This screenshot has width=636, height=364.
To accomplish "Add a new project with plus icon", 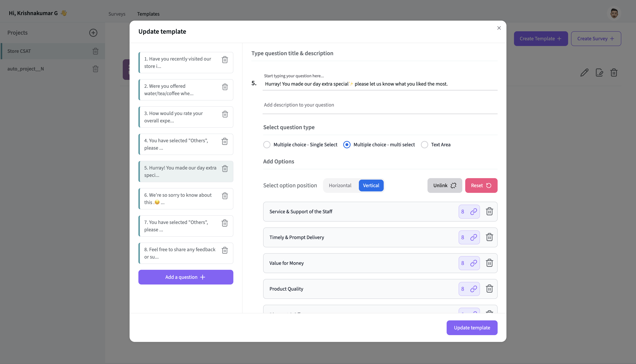I will click(93, 33).
